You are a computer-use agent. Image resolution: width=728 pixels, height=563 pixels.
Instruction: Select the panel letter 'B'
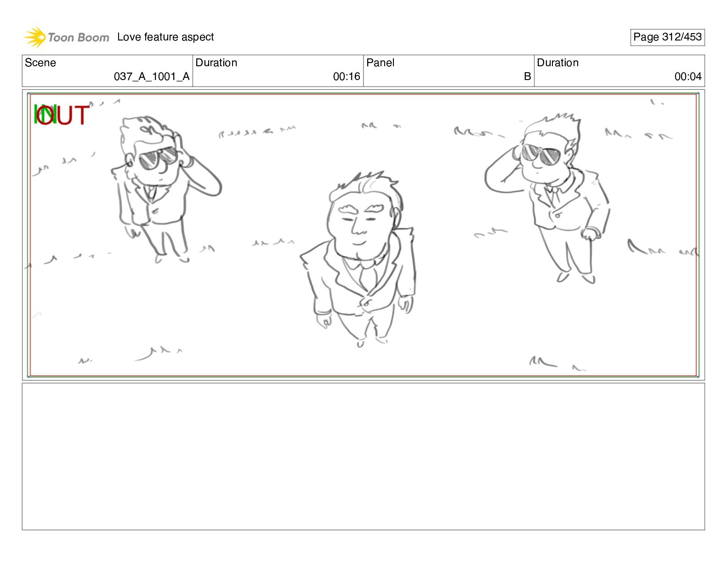(528, 76)
